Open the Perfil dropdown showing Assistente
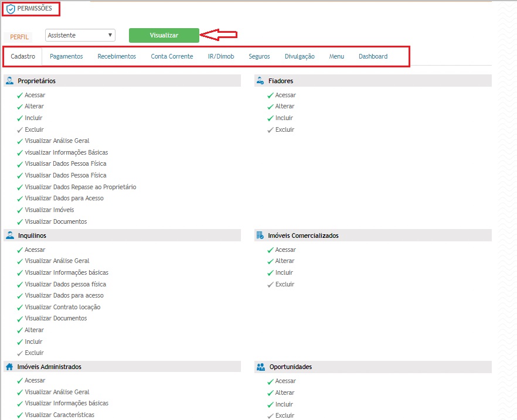 80,35
